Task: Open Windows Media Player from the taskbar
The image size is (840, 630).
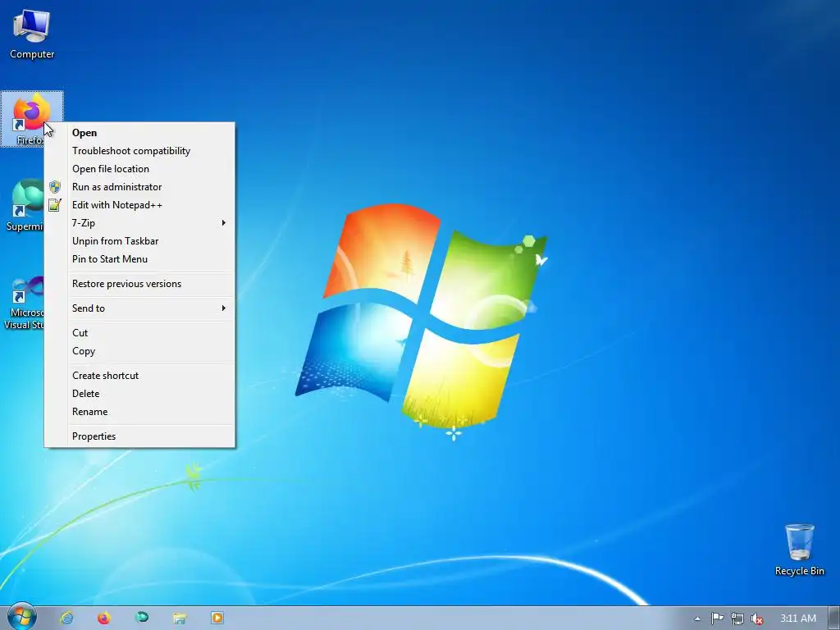Action: point(217,618)
